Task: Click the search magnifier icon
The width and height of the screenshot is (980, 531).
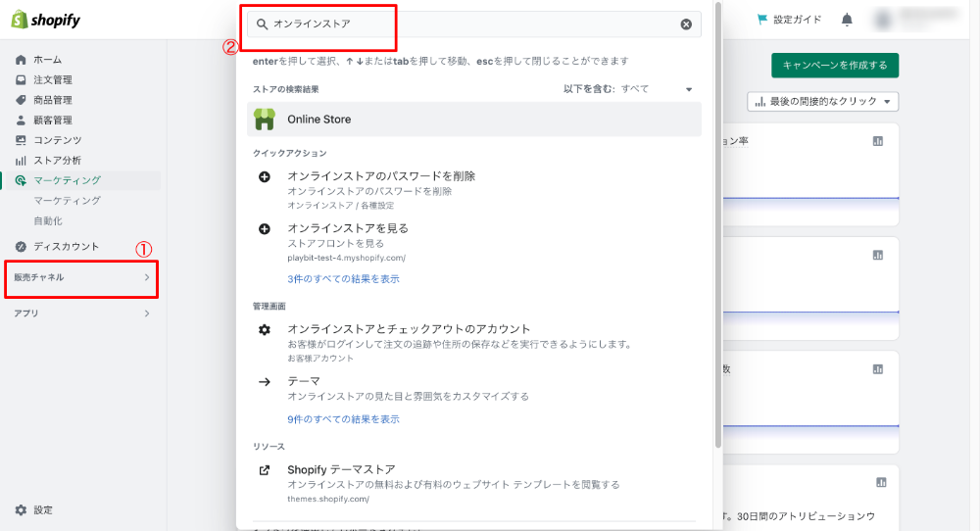Action: tap(262, 24)
